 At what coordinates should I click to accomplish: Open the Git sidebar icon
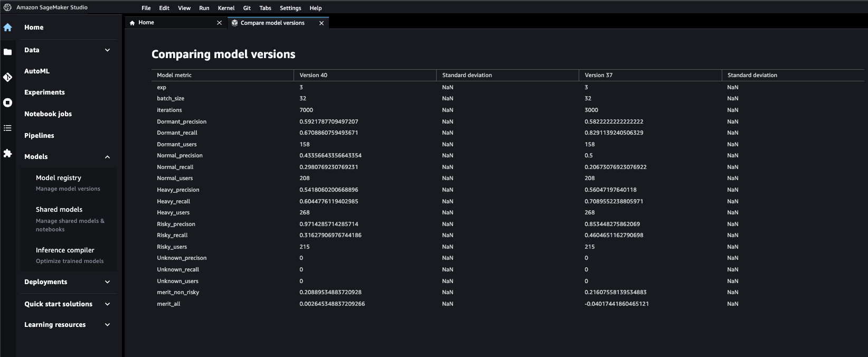click(7, 77)
